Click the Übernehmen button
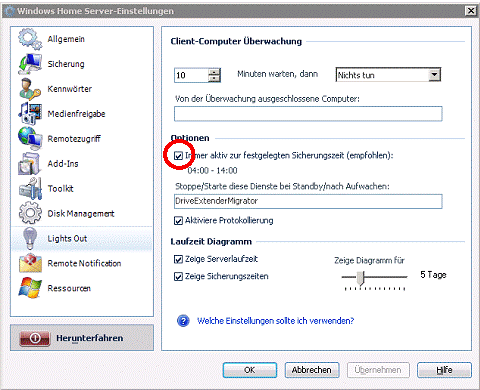480x390 pixels. 378,370
